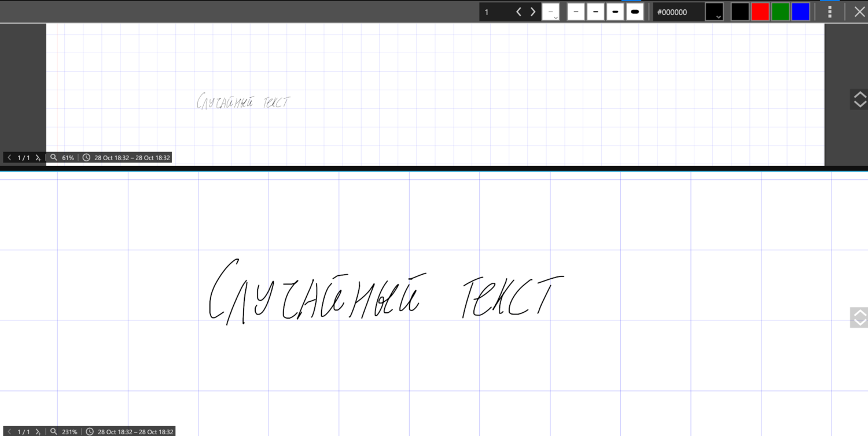Image resolution: width=868 pixels, height=436 pixels.
Task: Go to previous page in bottom navigation
Action: pos(9,431)
